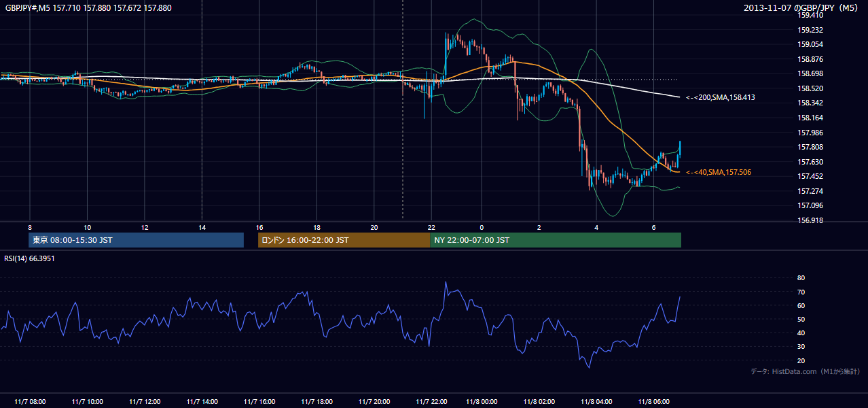
Task: Click the 159.232 price axis label
Action: point(810,30)
